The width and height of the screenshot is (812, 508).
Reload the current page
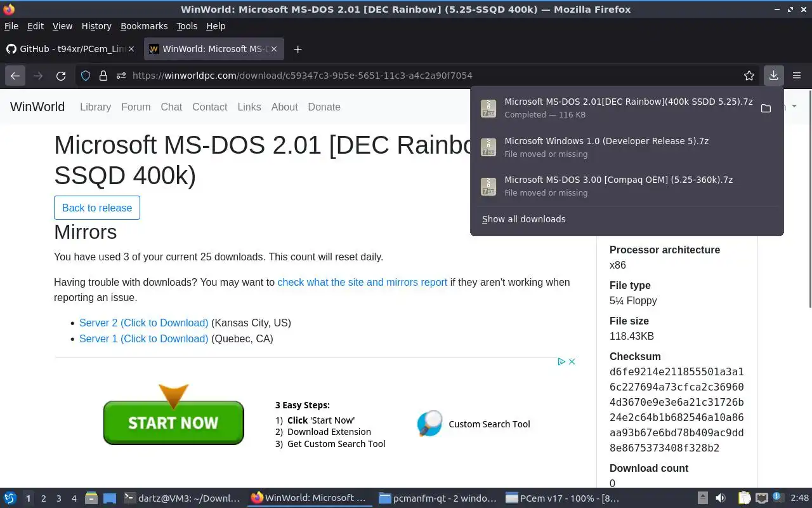tap(61, 76)
